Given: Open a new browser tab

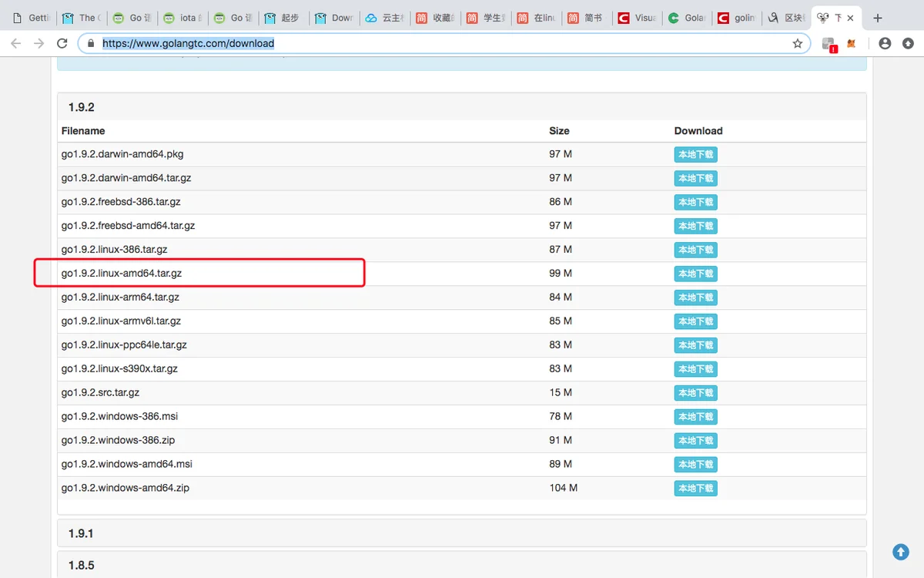Looking at the screenshot, I should coord(878,18).
